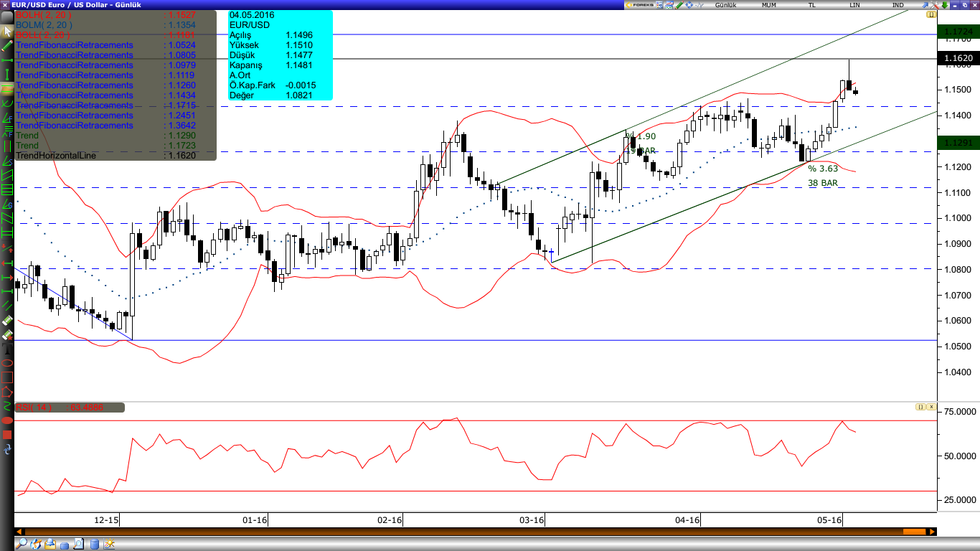Open the TL currency selector
The image size is (980, 551).
812,5
